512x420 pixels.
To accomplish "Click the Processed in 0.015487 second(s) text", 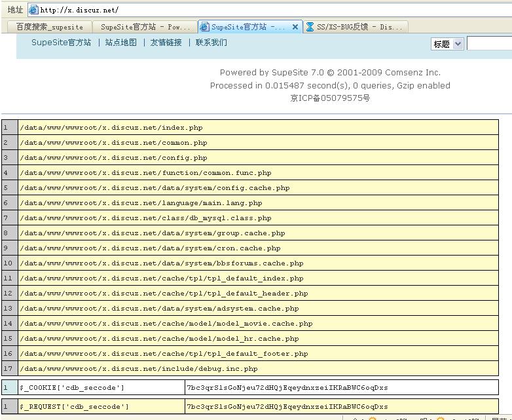I will tap(330, 86).
